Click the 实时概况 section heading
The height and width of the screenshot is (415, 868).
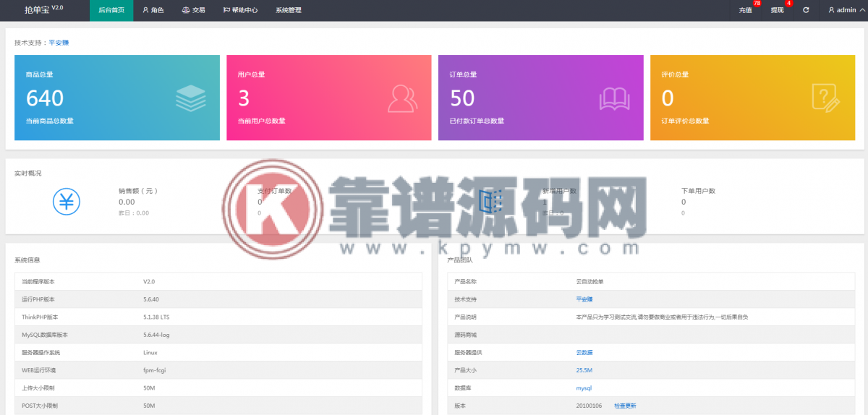pos(28,174)
